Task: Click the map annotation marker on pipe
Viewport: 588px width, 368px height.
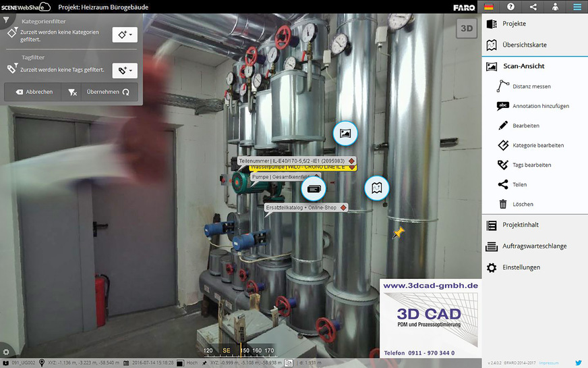Action: (377, 188)
